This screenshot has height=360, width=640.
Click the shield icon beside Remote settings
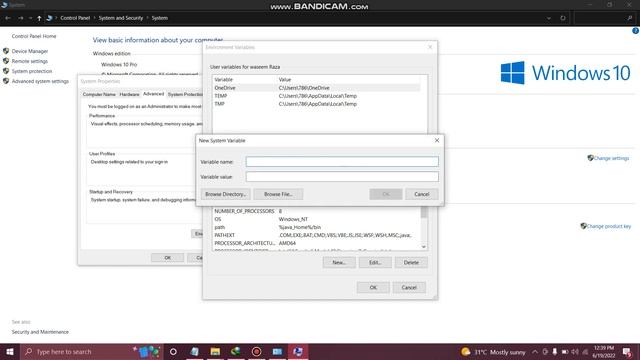point(6,61)
